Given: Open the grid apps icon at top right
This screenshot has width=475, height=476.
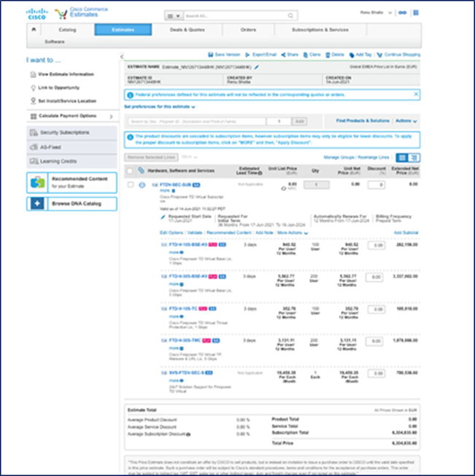Looking at the screenshot, I should click(416, 12).
